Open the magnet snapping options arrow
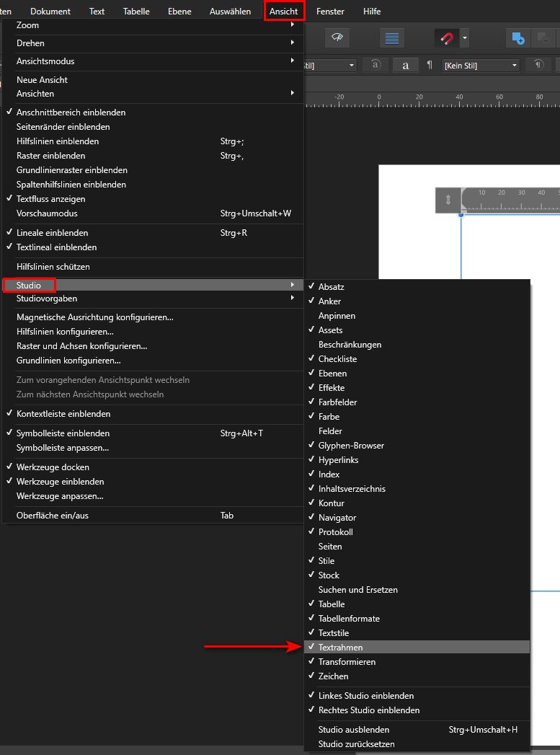The image size is (560, 755). click(x=464, y=38)
